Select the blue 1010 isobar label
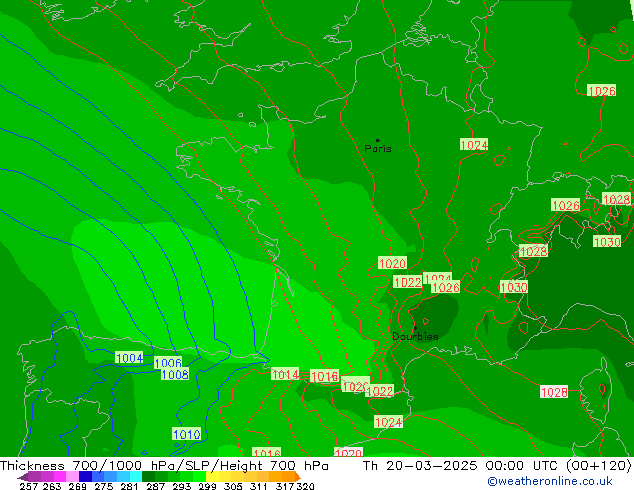Image resolution: width=634 pixels, height=490 pixels. click(x=186, y=434)
